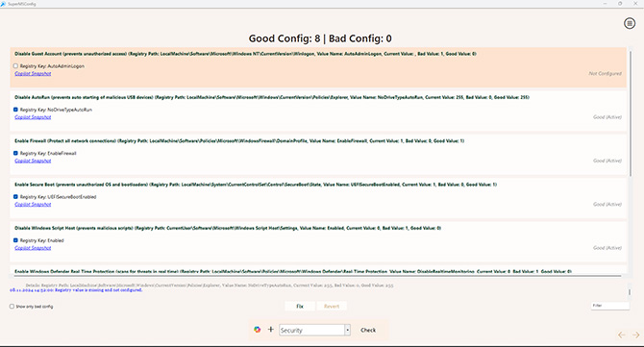The width and height of the screenshot is (644, 347).
Task: Check the AutoAdminLogon registry key checkbox
Action: 15,65
